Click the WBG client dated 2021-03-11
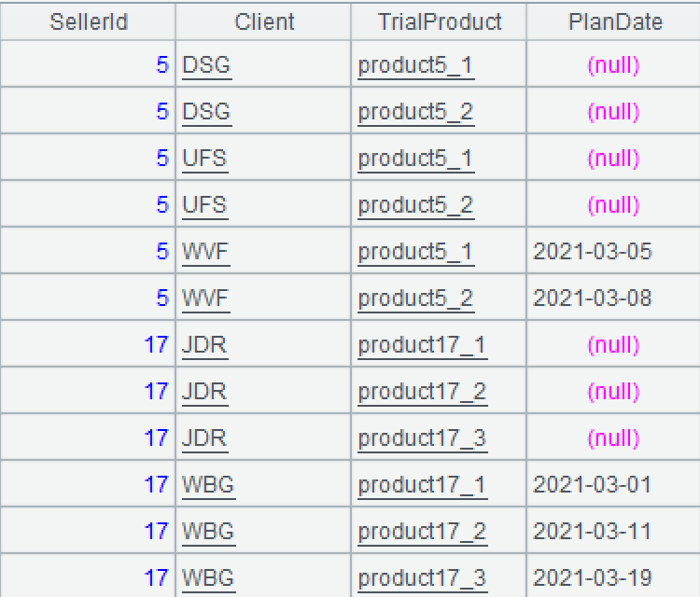The image size is (700, 597). [x=208, y=532]
